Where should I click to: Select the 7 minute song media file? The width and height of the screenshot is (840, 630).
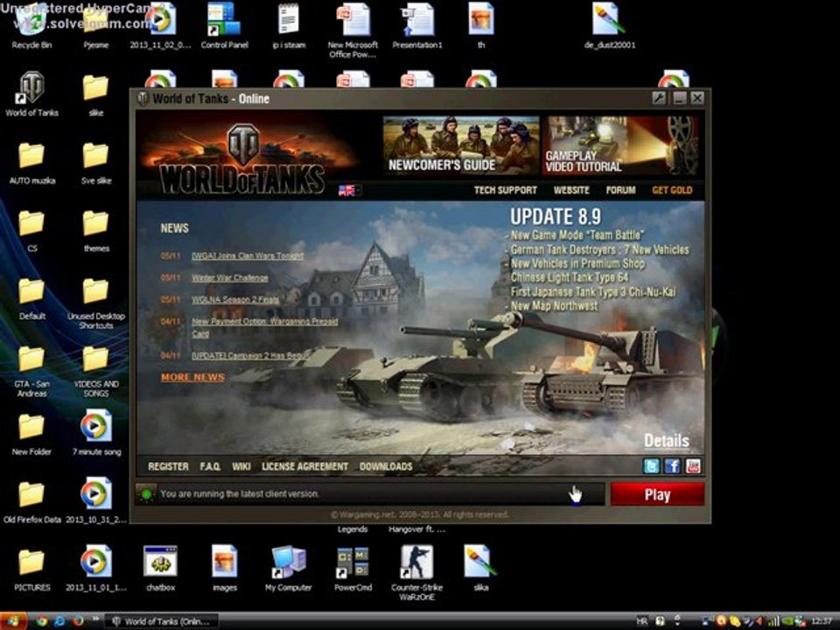(96, 433)
